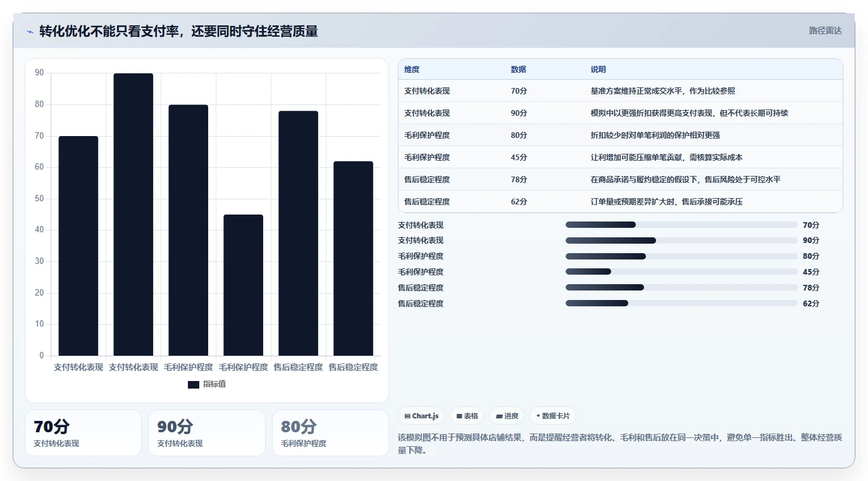Click the chart bar reaching 90
Viewport: 868px width, 481px height.
(x=133, y=215)
